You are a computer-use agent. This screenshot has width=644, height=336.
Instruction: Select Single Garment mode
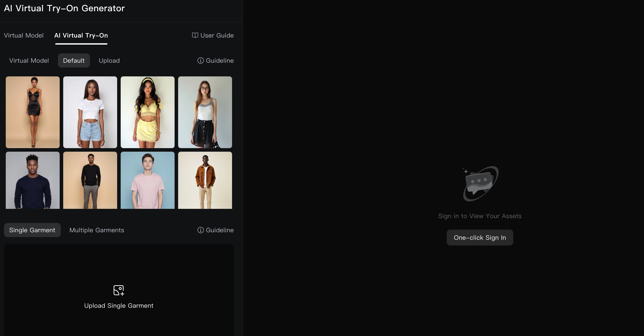tap(32, 230)
